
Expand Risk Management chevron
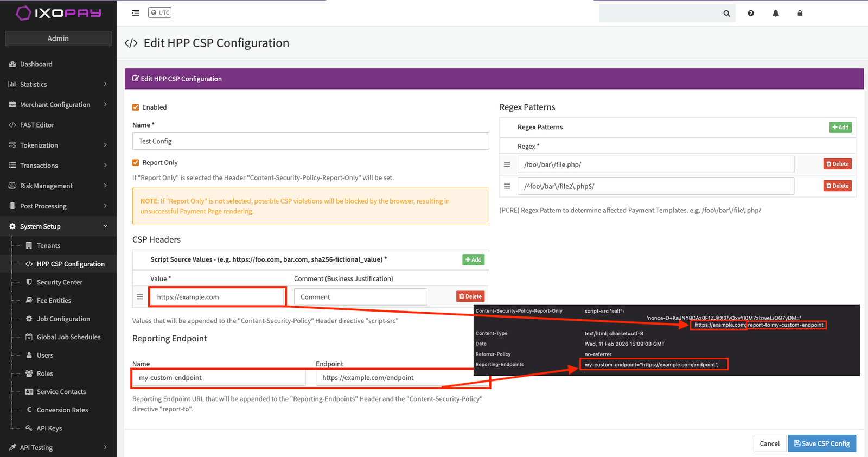(105, 186)
